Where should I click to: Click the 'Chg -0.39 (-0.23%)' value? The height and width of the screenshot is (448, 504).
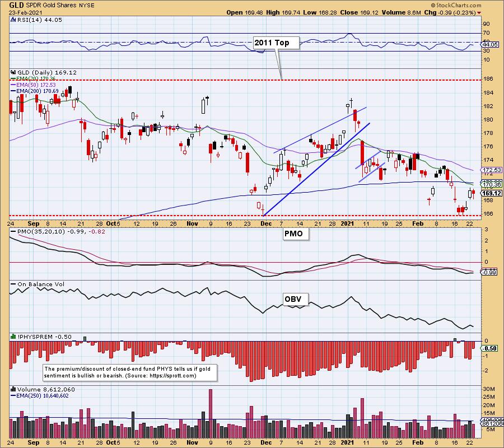click(x=450, y=12)
